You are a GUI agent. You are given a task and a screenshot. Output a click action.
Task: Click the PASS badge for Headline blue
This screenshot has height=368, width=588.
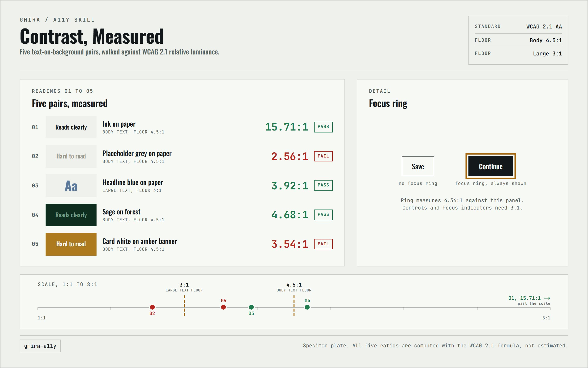point(323,185)
